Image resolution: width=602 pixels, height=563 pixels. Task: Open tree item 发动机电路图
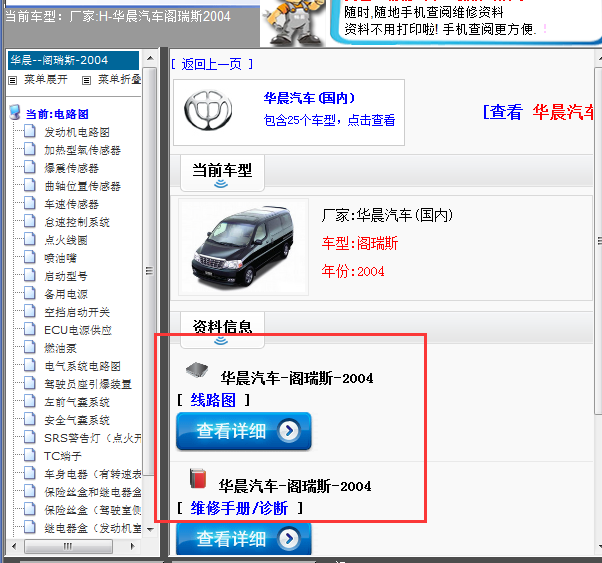(x=77, y=132)
